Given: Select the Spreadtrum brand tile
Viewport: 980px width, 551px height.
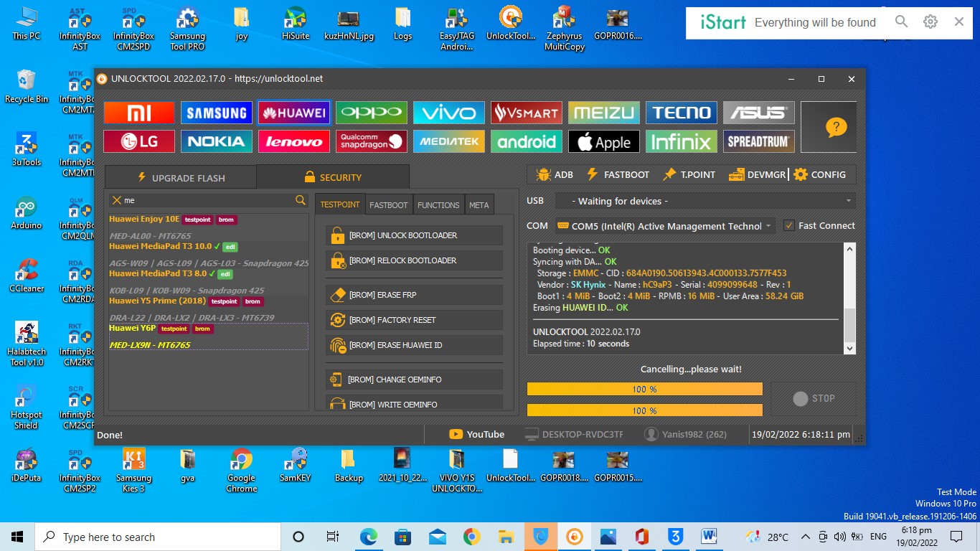Looking at the screenshot, I should point(759,141).
